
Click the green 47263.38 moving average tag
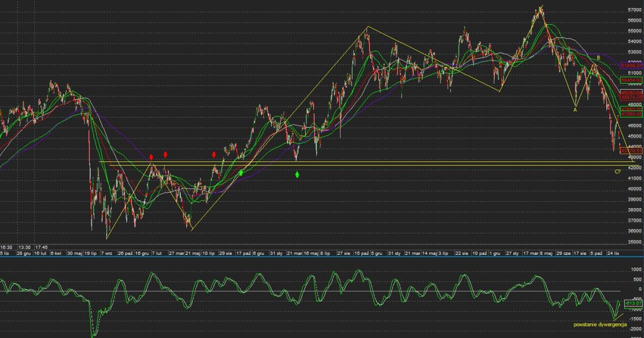point(631,114)
